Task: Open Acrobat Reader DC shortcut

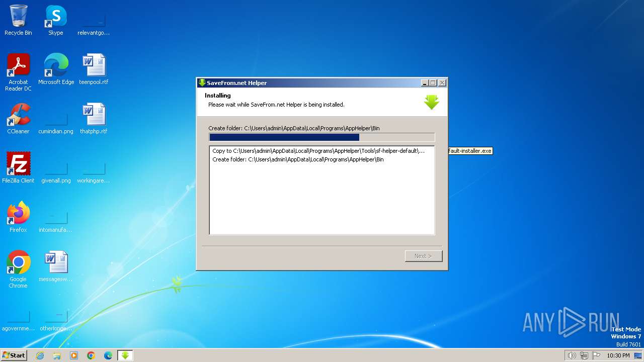Action: [x=18, y=72]
